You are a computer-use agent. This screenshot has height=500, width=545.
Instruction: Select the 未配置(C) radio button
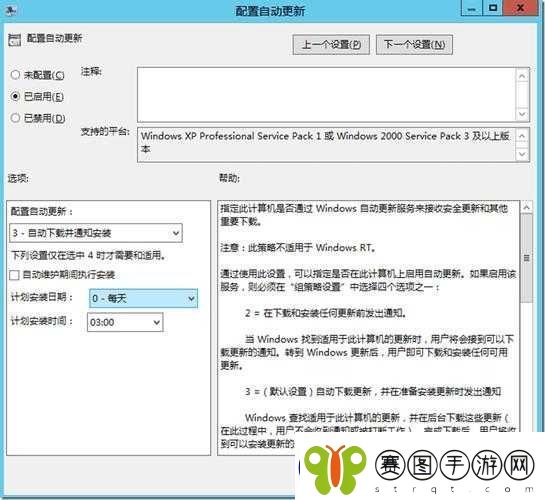point(15,75)
